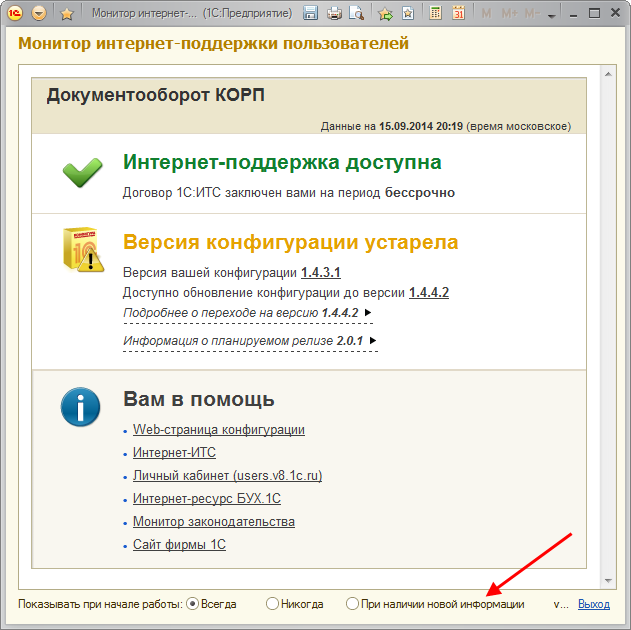The height and width of the screenshot is (630, 631).
Task: Close the Монитор интернет-поддержки window
Action: (615, 13)
